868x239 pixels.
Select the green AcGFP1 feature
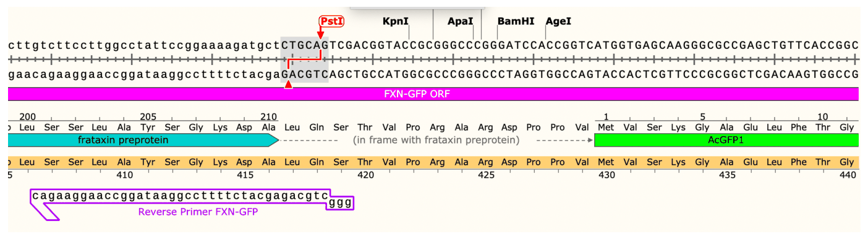pos(726,140)
